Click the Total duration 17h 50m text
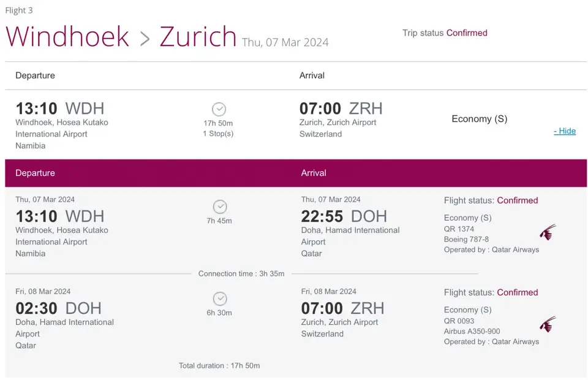The image size is (588, 380). click(219, 365)
